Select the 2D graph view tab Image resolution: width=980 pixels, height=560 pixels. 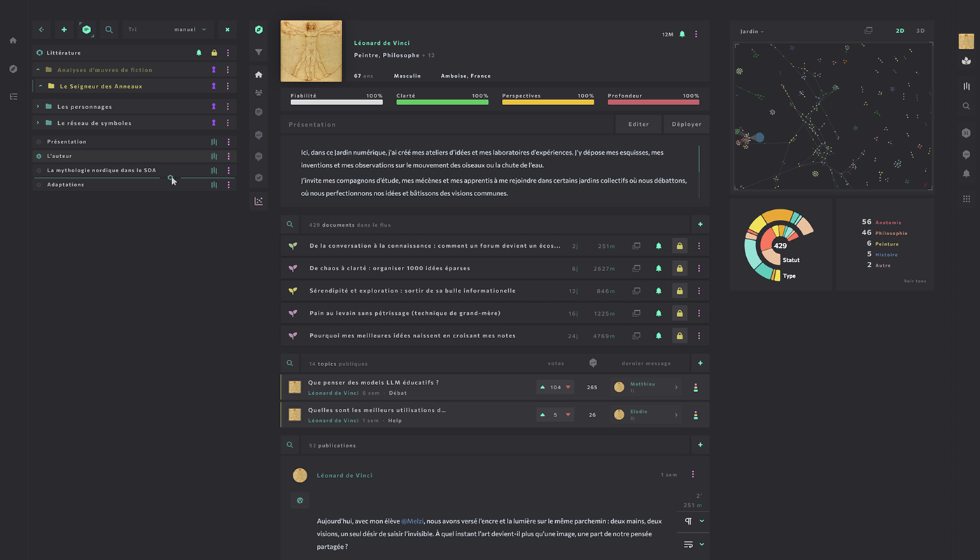(900, 31)
